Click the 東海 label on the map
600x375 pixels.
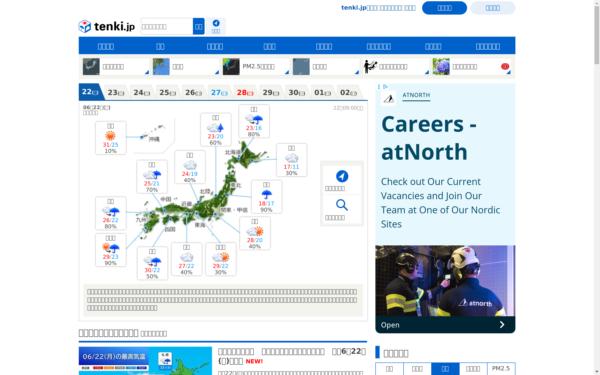(200, 225)
